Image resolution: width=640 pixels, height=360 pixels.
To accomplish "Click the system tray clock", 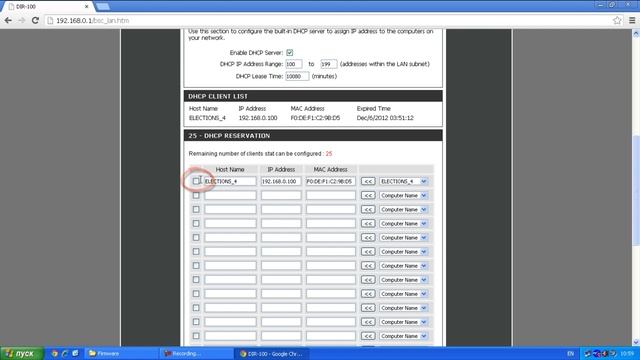I will click(x=627, y=353).
